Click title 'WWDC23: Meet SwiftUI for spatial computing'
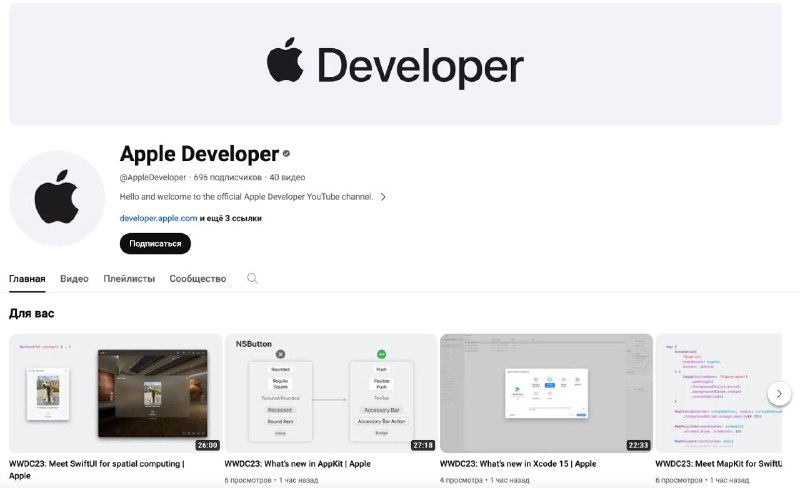The width and height of the screenshot is (800, 488). pos(96,470)
